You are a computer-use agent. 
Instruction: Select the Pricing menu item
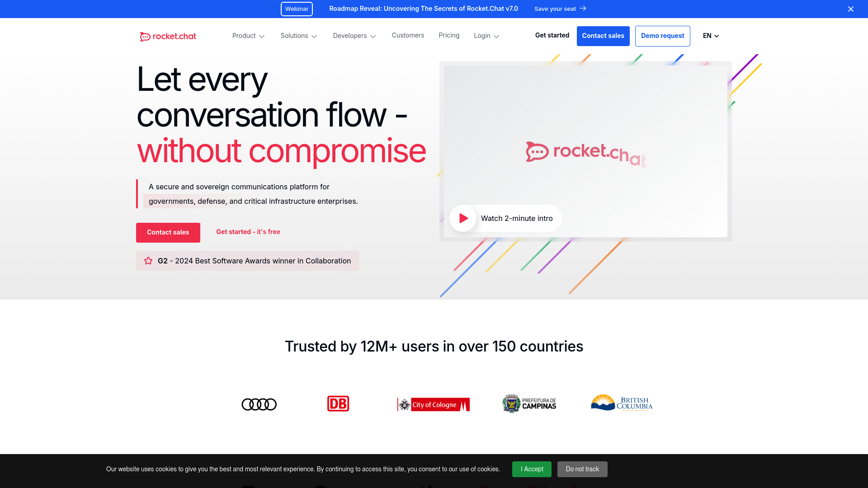point(449,35)
